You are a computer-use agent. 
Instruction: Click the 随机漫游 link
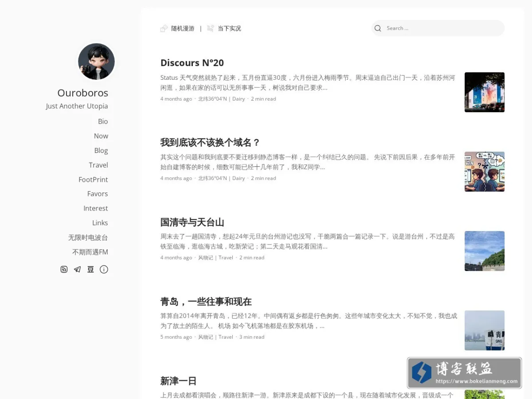click(183, 28)
